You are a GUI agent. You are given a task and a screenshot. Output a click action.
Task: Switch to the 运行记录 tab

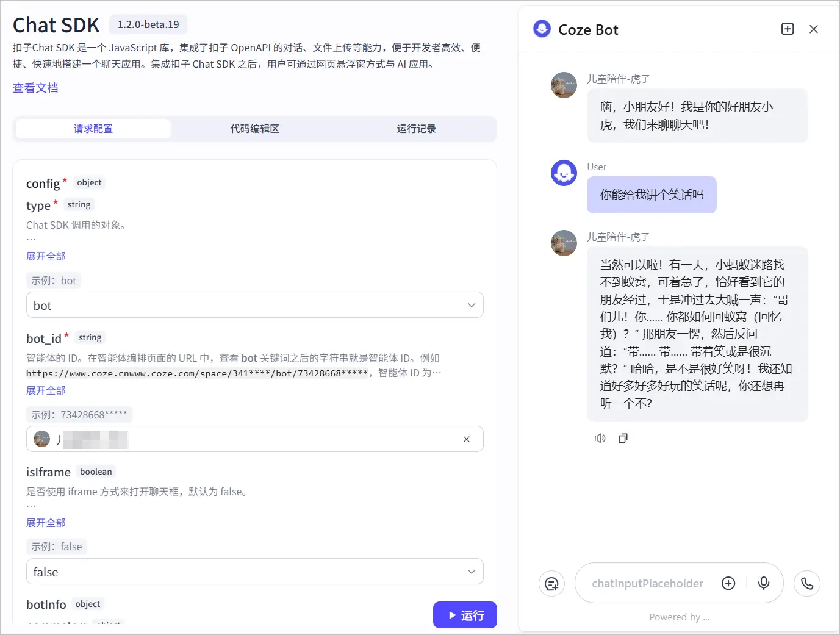tap(416, 129)
